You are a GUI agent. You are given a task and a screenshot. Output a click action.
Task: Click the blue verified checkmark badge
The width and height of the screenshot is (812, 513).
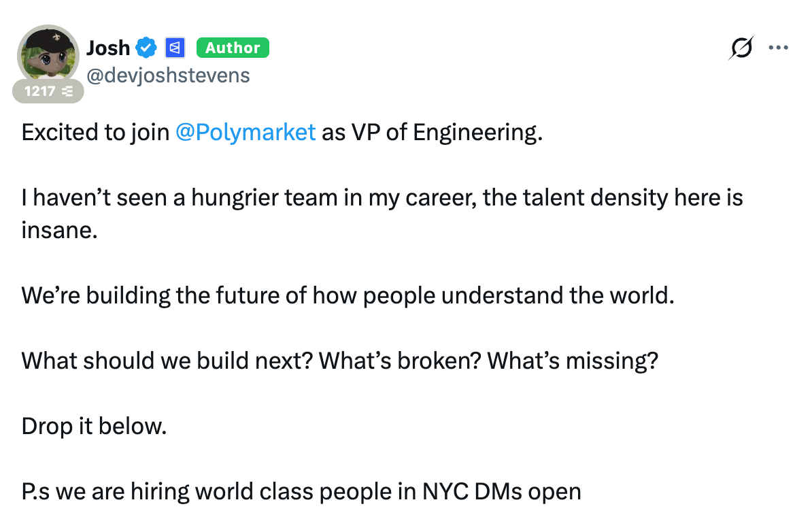click(146, 48)
